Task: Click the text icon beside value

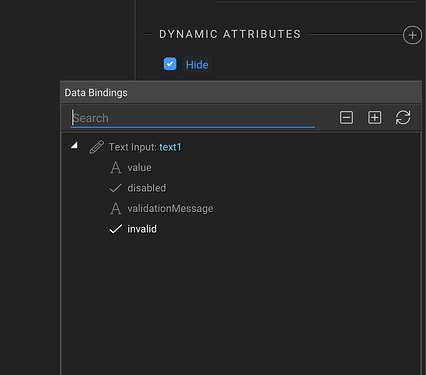Action: tap(116, 168)
